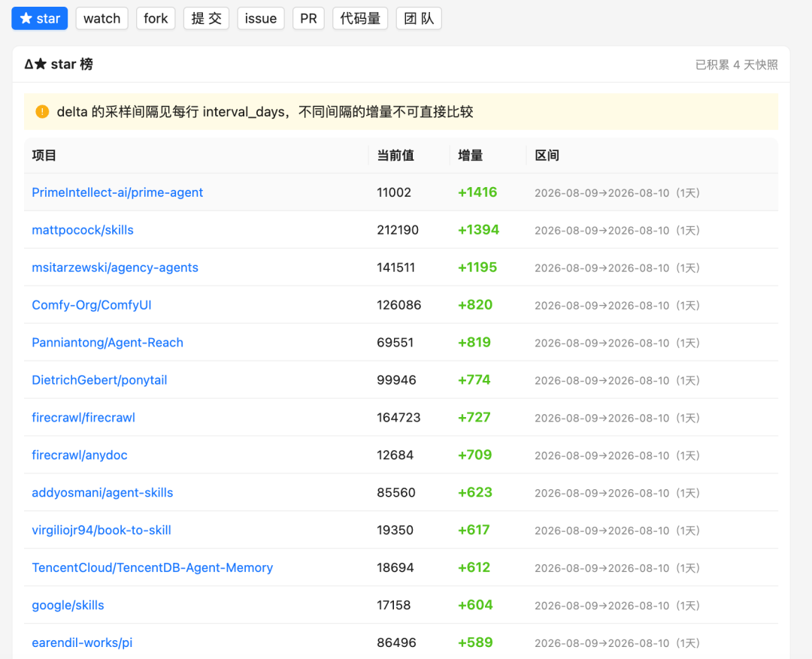Select the current value 86496
812x659 pixels.
click(397, 643)
